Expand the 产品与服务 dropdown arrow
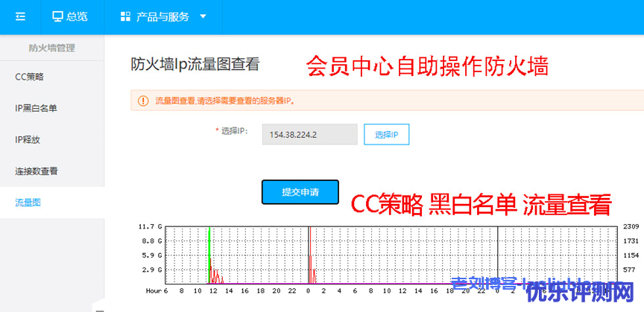 203,16
